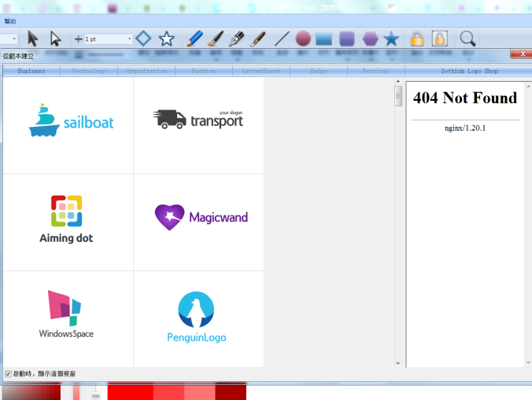Viewport: 532px width, 400px height.
Task: Select the blue pencil drawing tool
Action: point(194,39)
